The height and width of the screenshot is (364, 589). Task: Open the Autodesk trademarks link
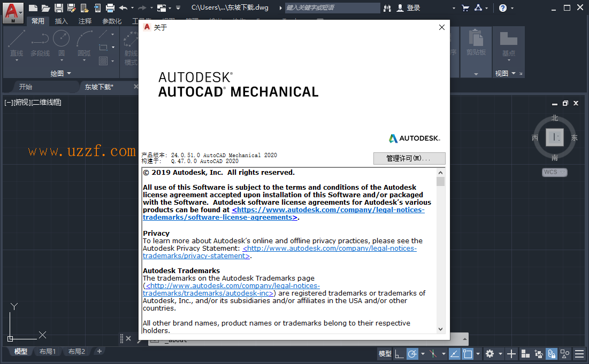[x=232, y=289]
